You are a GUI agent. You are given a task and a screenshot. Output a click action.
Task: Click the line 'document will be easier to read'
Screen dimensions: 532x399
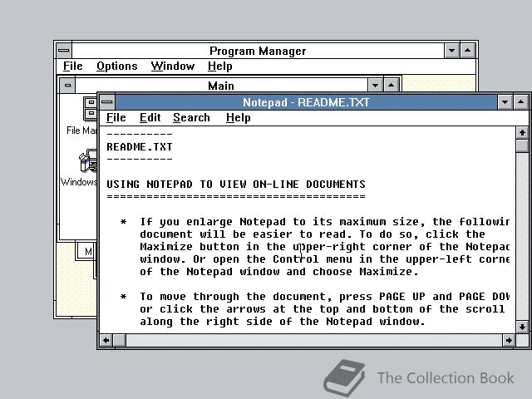pos(313,234)
